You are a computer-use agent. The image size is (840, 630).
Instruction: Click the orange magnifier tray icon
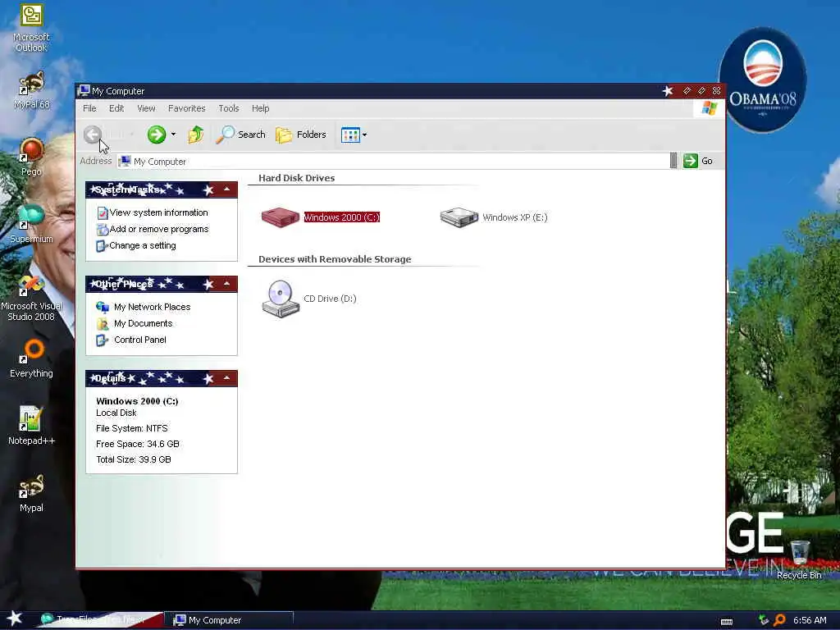[x=780, y=620]
